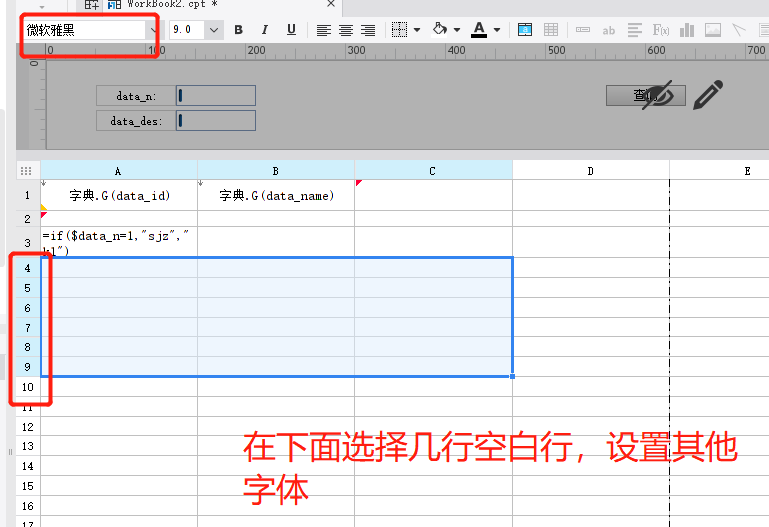Insert rich text element icon
Viewport: 769px width, 527px height.
coord(635,30)
